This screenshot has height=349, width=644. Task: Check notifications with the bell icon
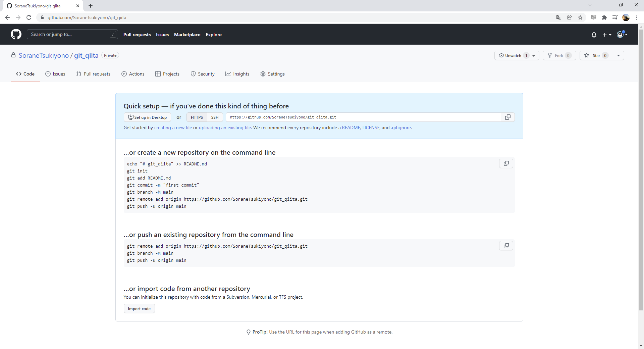594,35
